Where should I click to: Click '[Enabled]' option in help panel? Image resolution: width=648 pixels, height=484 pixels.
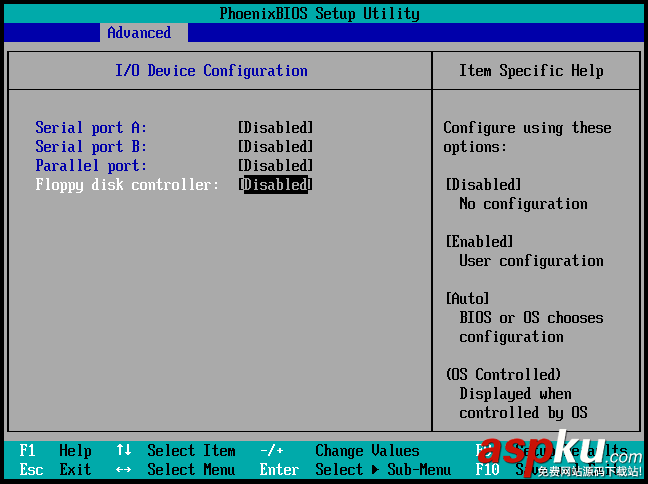click(x=479, y=241)
